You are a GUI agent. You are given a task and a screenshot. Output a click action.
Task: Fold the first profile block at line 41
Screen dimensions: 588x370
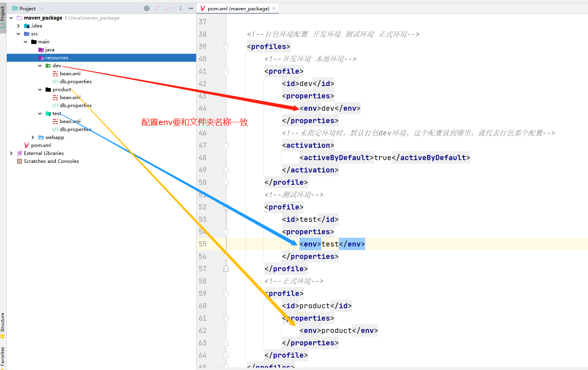click(226, 71)
